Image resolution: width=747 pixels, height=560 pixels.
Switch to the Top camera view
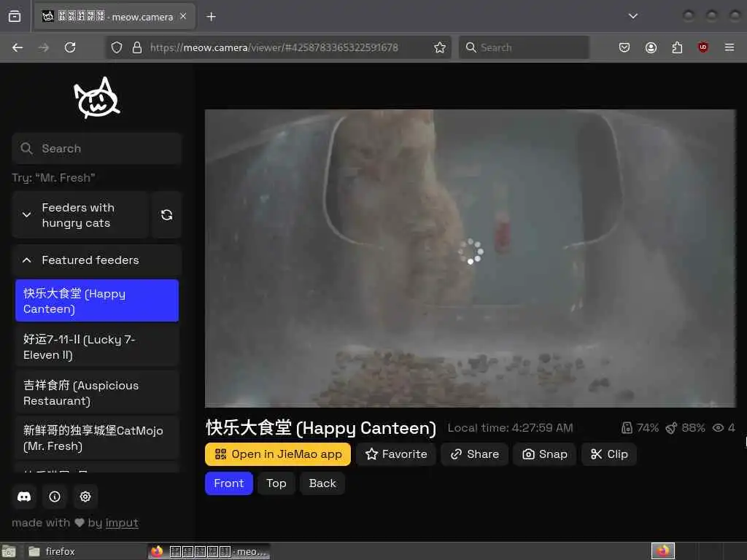click(x=276, y=483)
